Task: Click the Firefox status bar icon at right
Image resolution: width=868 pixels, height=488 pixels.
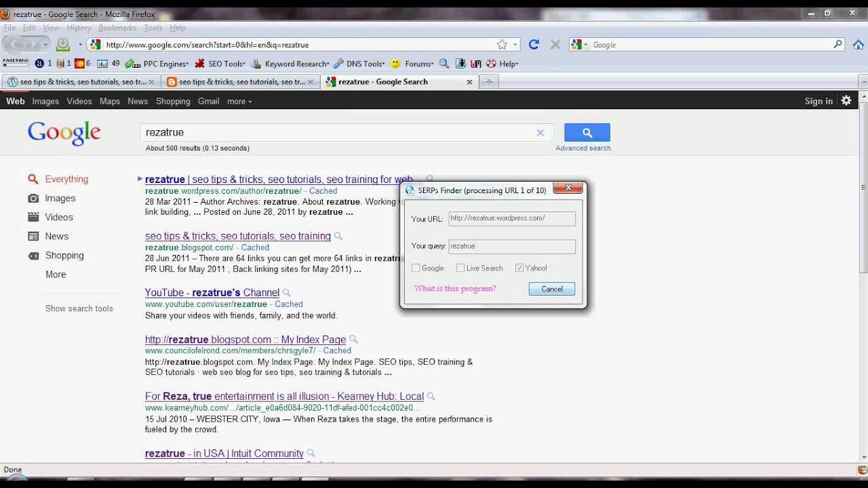Action: (x=862, y=470)
